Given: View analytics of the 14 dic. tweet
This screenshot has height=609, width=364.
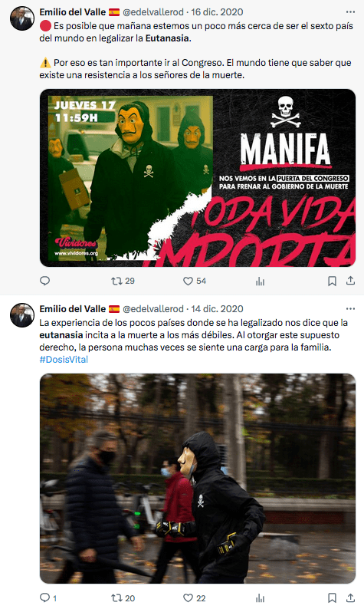Looking at the screenshot, I should click(260, 598).
